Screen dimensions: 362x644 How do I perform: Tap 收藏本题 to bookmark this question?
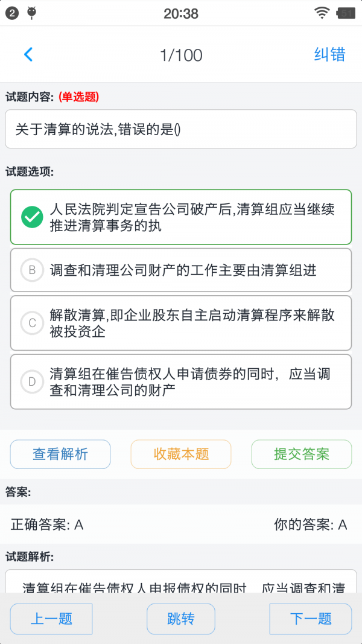[x=180, y=454]
